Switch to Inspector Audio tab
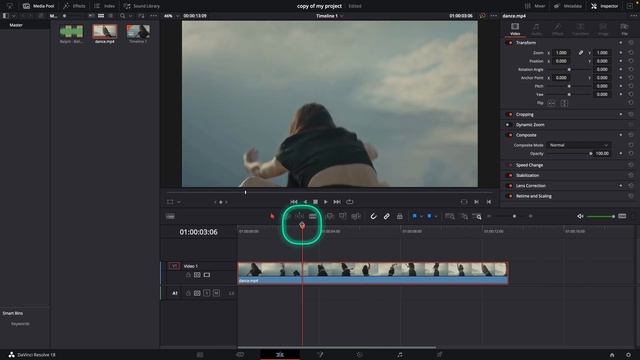 [x=536, y=29]
